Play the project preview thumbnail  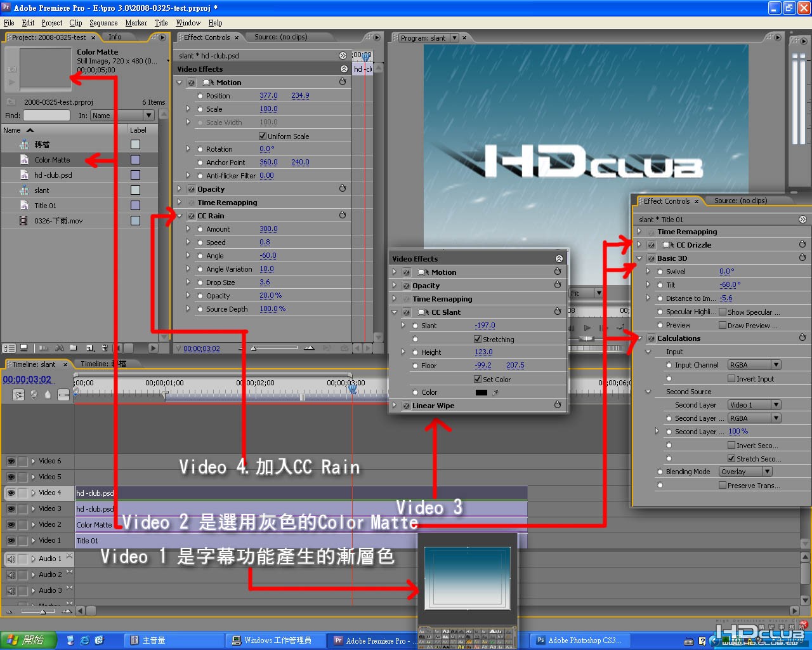pos(11,82)
